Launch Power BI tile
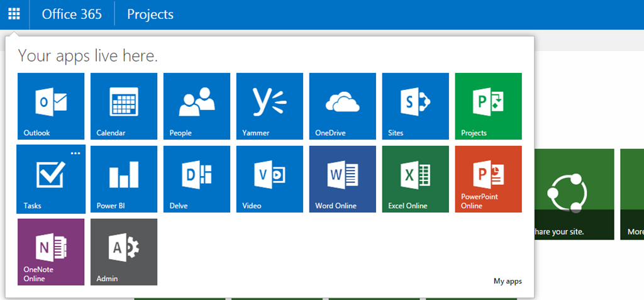The width and height of the screenshot is (644, 300). [124, 179]
